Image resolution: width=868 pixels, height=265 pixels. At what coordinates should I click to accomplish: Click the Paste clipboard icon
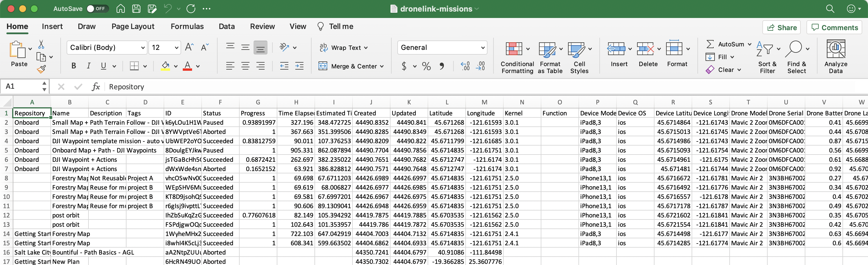pos(17,50)
